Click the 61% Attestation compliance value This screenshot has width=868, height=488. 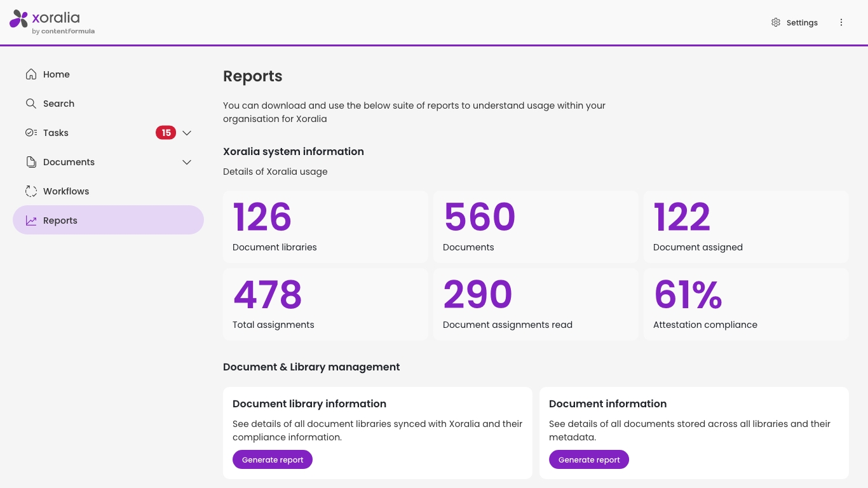pyautogui.click(x=688, y=295)
